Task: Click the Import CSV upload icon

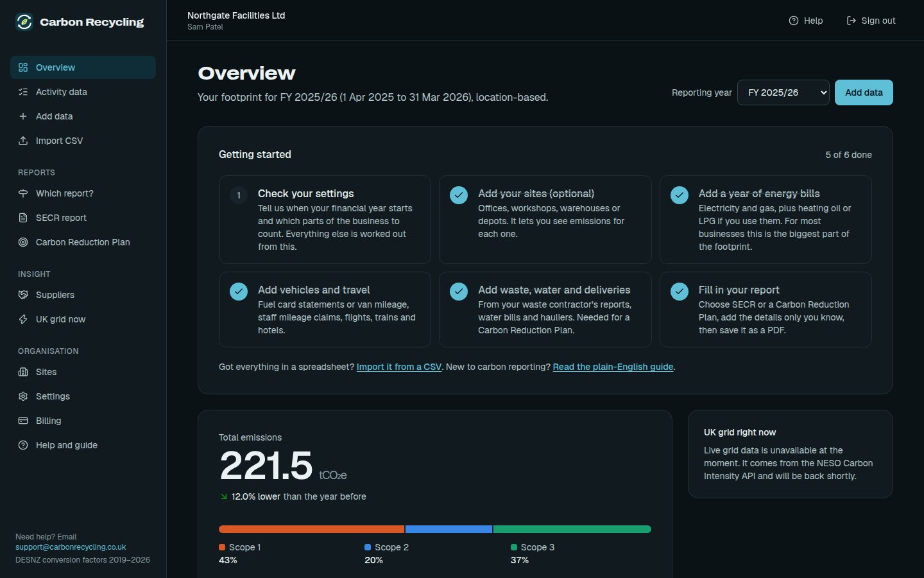Action: point(23,141)
